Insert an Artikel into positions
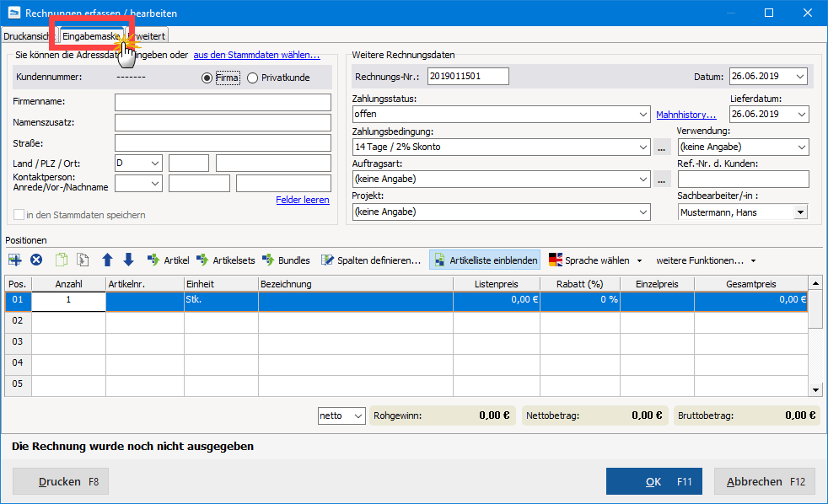828x504 pixels. pos(168,260)
